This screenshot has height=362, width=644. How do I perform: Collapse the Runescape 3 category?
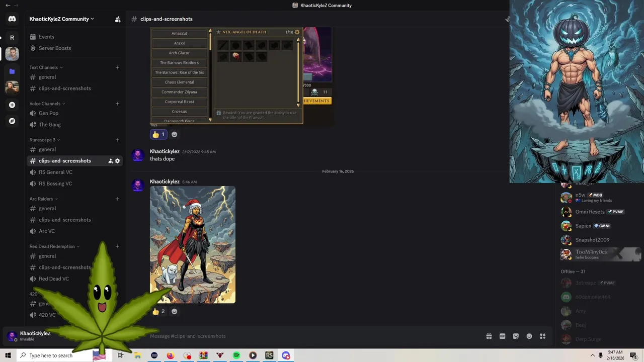click(x=45, y=140)
